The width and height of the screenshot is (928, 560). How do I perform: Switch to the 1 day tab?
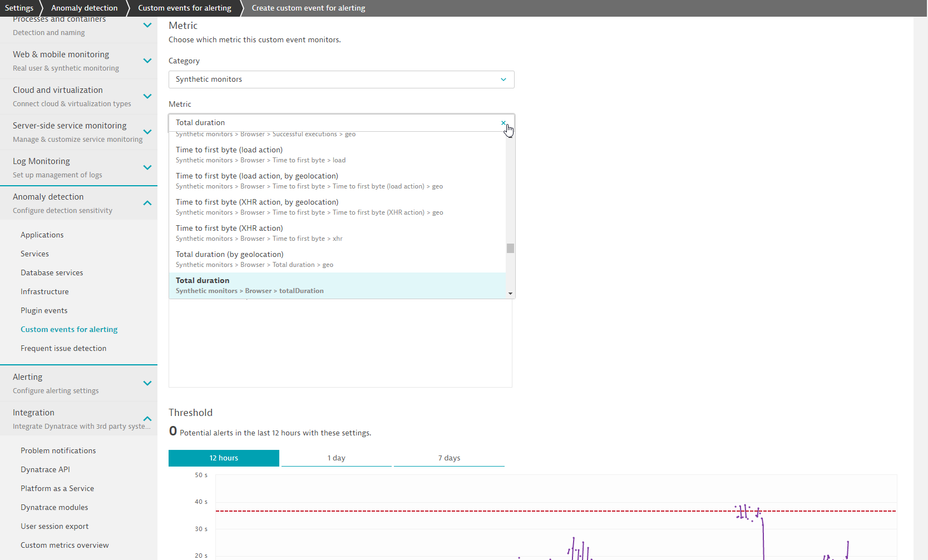click(x=336, y=458)
